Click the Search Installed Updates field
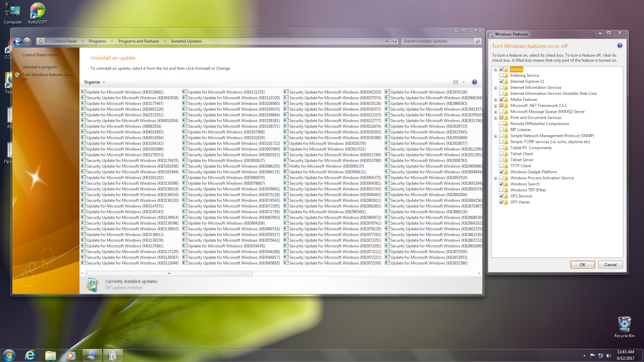Viewport: 644px width, 362px height. click(x=437, y=41)
